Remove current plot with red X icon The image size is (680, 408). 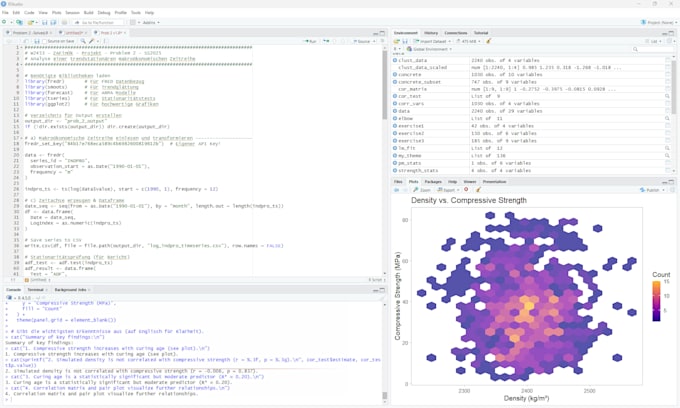466,190
